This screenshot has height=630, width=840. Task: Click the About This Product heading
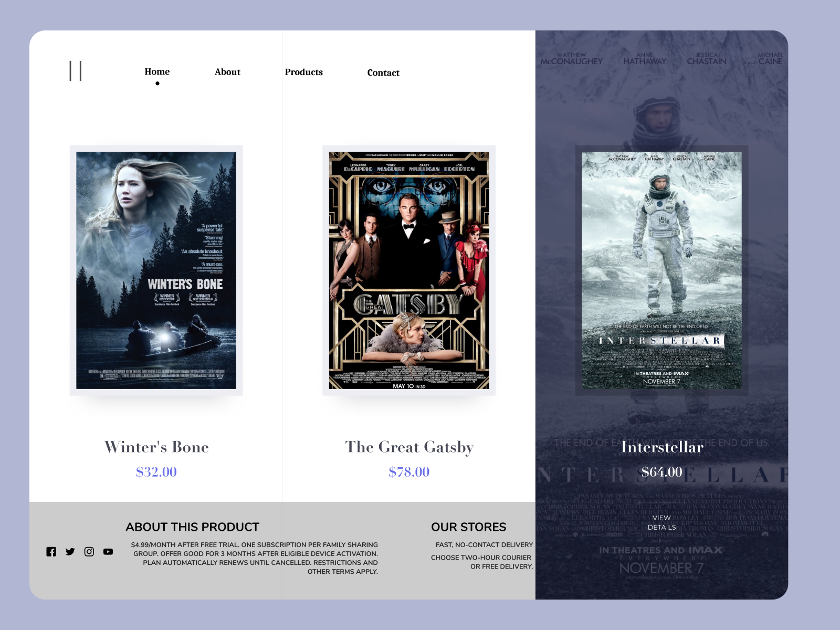193,527
